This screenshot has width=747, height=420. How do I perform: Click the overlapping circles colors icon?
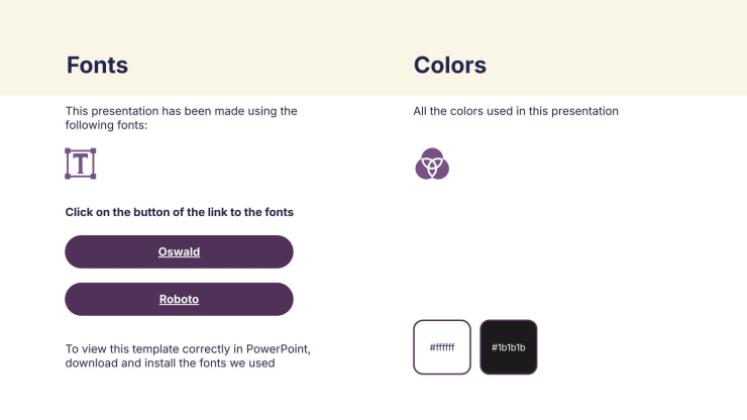click(432, 164)
